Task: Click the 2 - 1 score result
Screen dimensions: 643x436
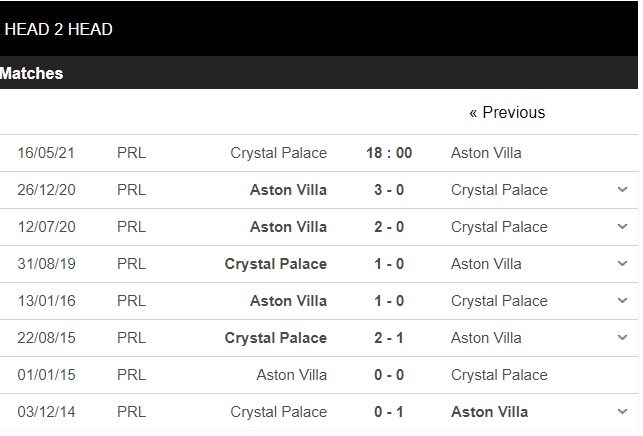Action: point(389,338)
